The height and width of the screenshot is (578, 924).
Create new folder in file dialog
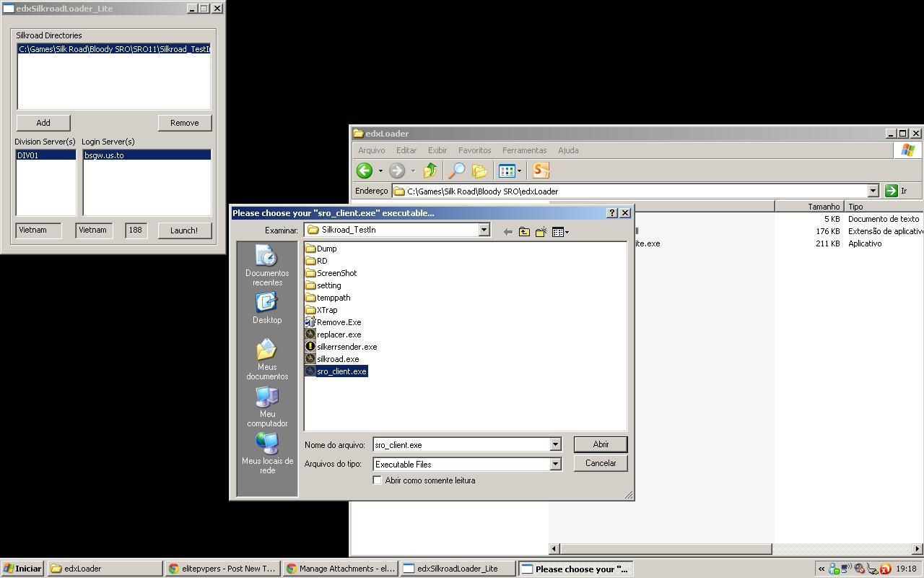coord(541,232)
